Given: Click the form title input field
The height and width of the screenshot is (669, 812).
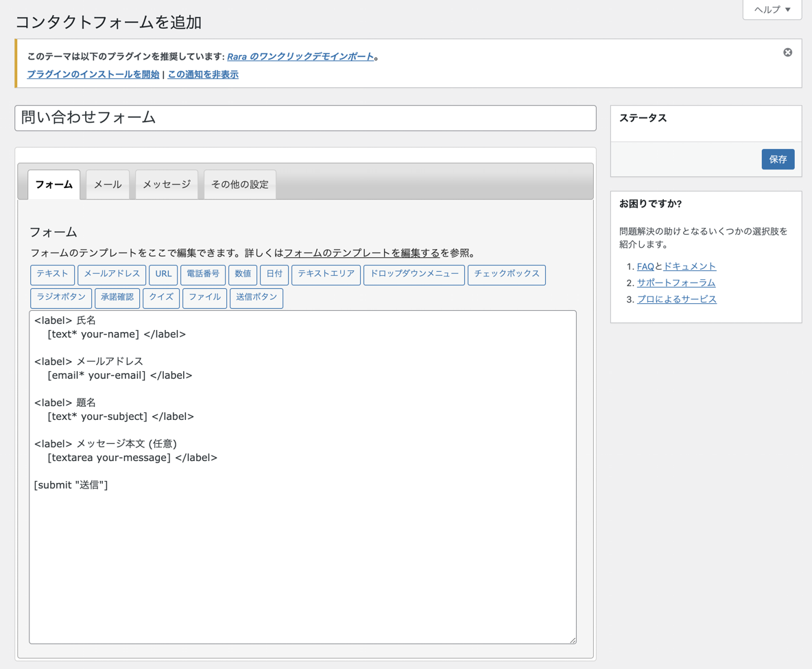Looking at the screenshot, I should click(x=305, y=118).
